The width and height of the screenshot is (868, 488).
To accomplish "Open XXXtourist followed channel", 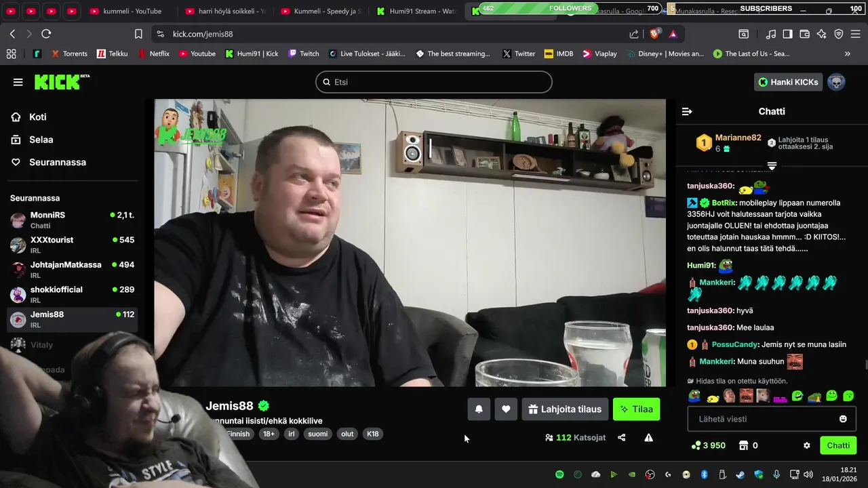I will click(73, 245).
